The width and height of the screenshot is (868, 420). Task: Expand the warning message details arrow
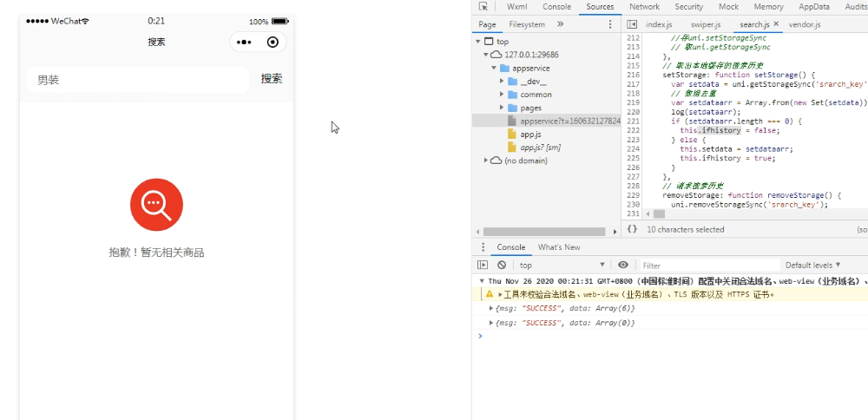click(x=501, y=294)
